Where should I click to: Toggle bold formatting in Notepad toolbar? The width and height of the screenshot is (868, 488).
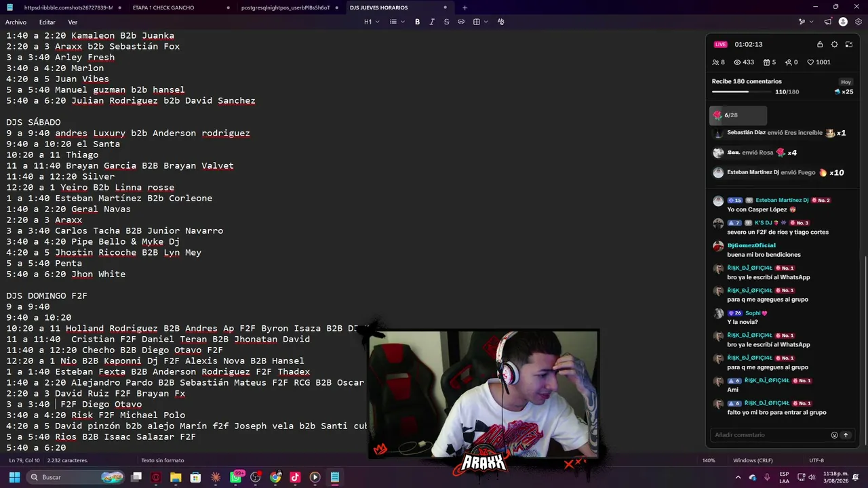click(x=417, y=22)
